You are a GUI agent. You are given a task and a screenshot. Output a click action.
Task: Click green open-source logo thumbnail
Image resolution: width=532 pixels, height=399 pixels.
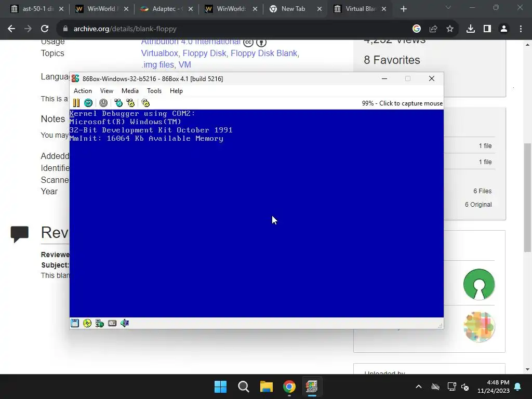pos(479,284)
